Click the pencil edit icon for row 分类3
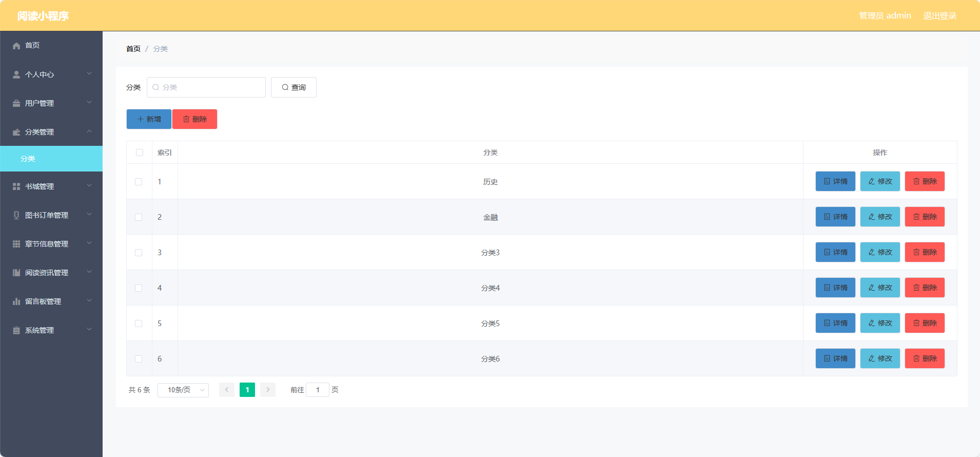Image resolution: width=980 pixels, height=457 pixels. click(x=872, y=252)
